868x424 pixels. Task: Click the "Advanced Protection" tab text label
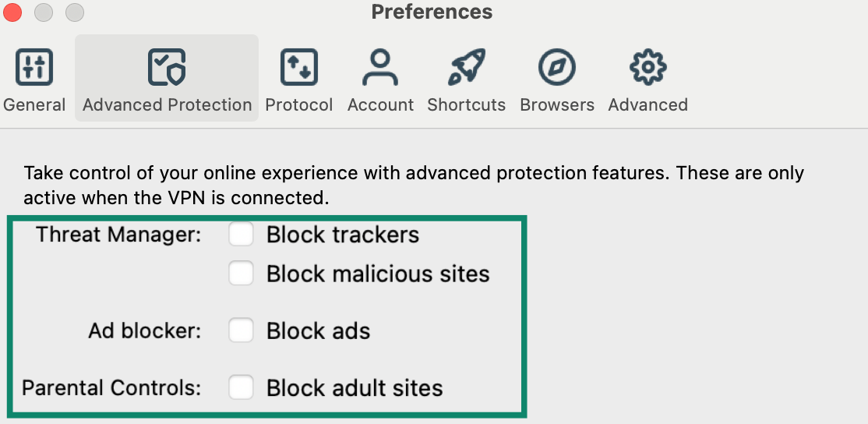(167, 105)
